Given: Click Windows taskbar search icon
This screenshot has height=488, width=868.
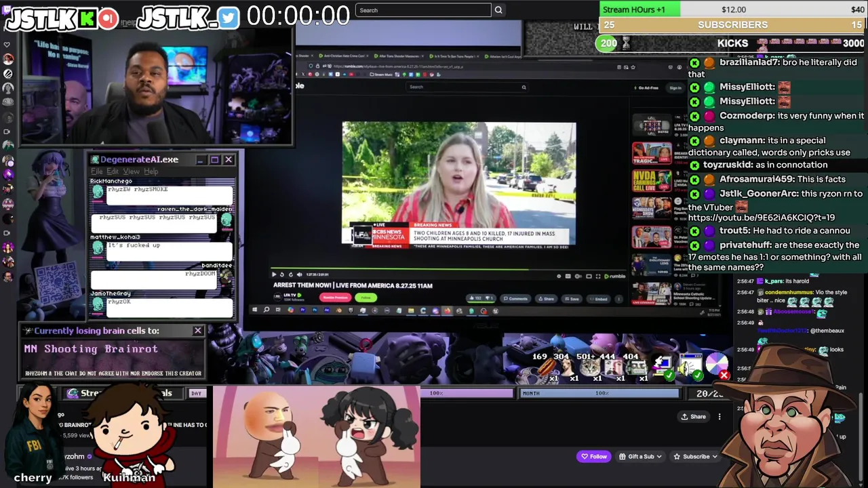Looking at the screenshot, I should click(x=267, y=310).
